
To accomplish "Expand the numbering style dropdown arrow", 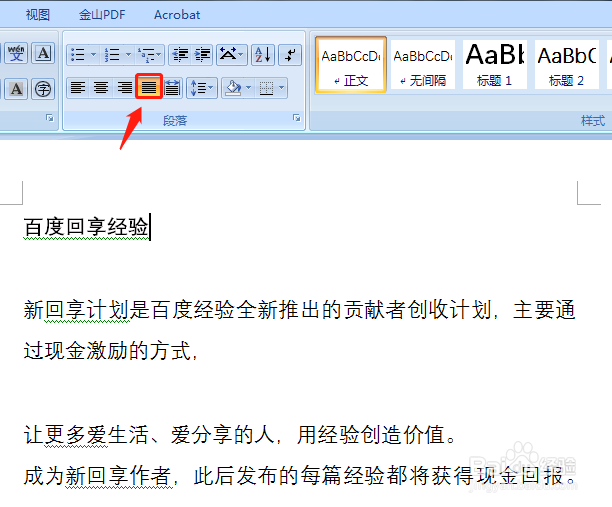I will pyautogui.click(x=128, y=54).
